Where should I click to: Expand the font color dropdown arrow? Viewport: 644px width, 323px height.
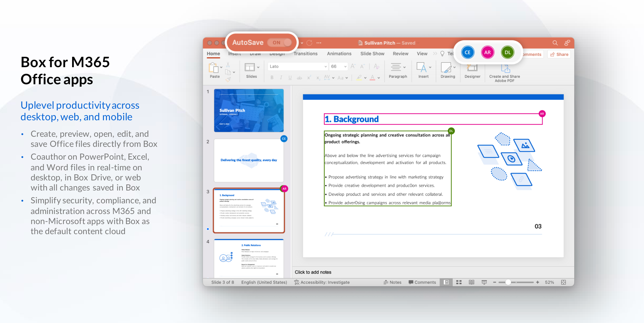(379, 78)
